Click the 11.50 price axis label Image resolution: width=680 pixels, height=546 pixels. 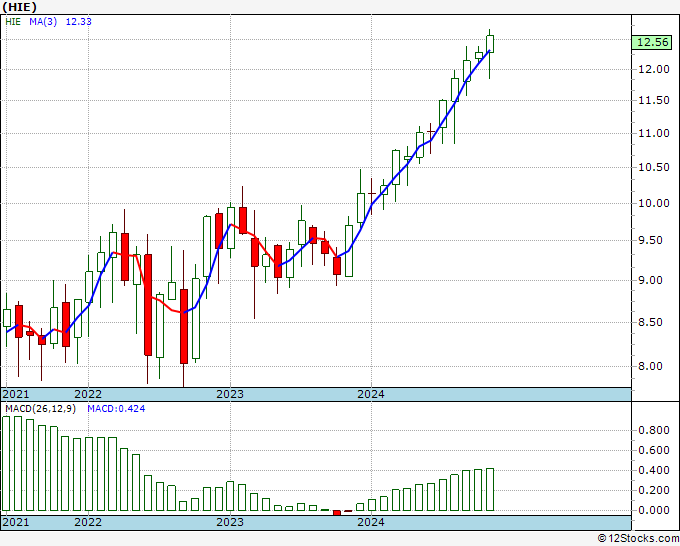(654, 100)
